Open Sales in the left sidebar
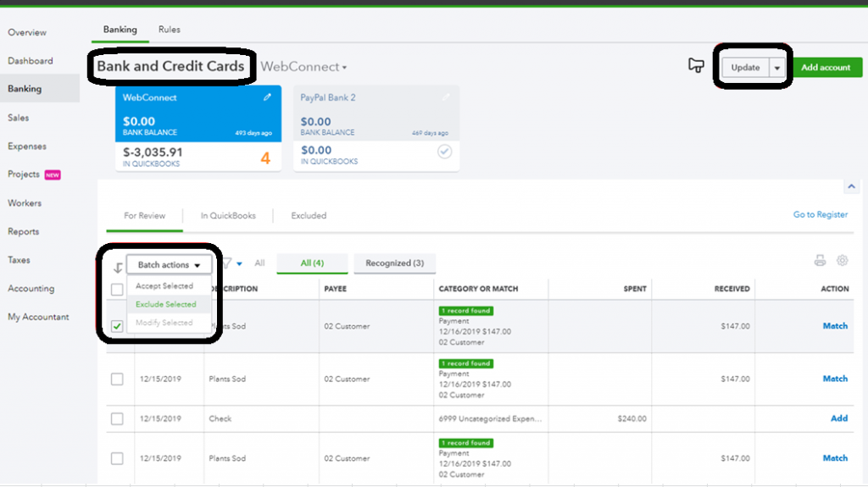This screenshot has width=868, height=487. [19, 118]
